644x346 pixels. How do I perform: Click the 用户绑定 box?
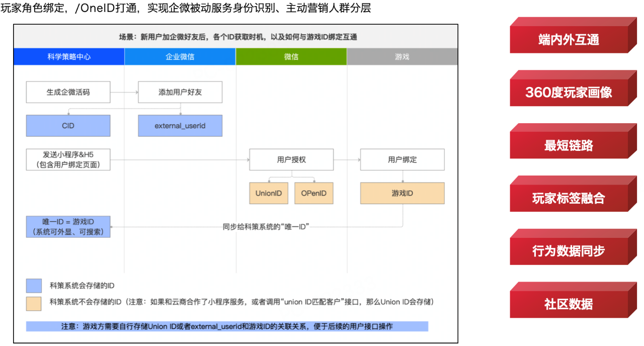[403, 159]
